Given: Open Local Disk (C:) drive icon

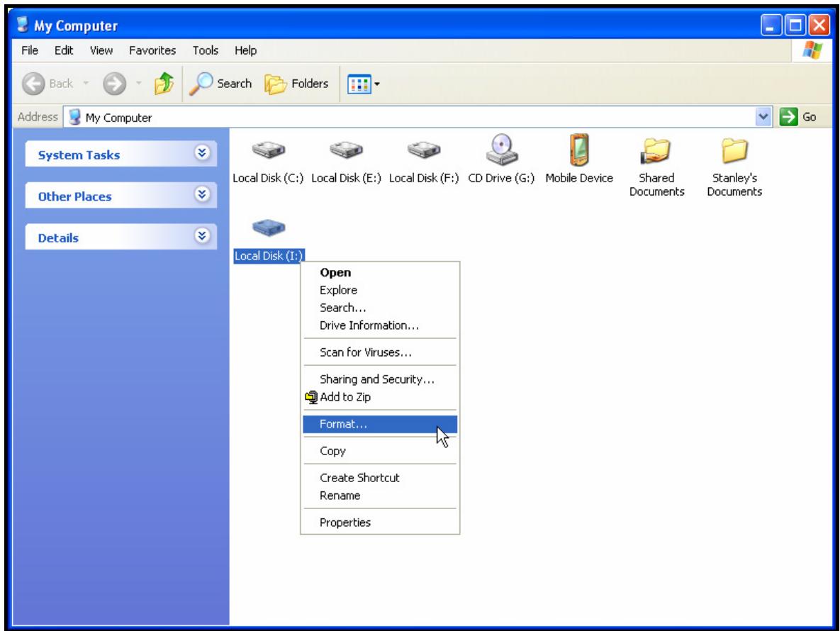Looking at the screenshot, I should coord(269,150).
